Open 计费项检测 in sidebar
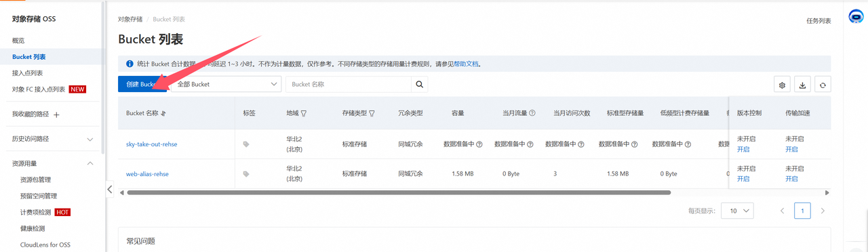868x252 pixels. 36,212
